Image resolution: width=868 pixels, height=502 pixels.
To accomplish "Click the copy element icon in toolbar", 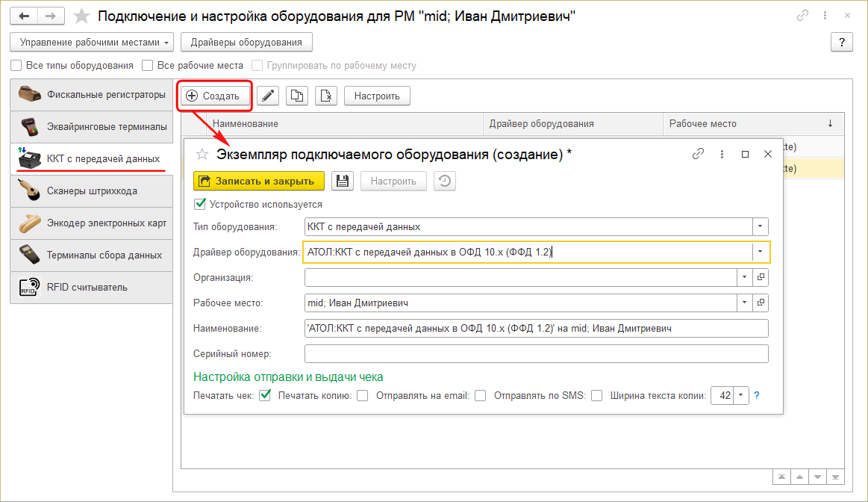I will coord(297,96).
